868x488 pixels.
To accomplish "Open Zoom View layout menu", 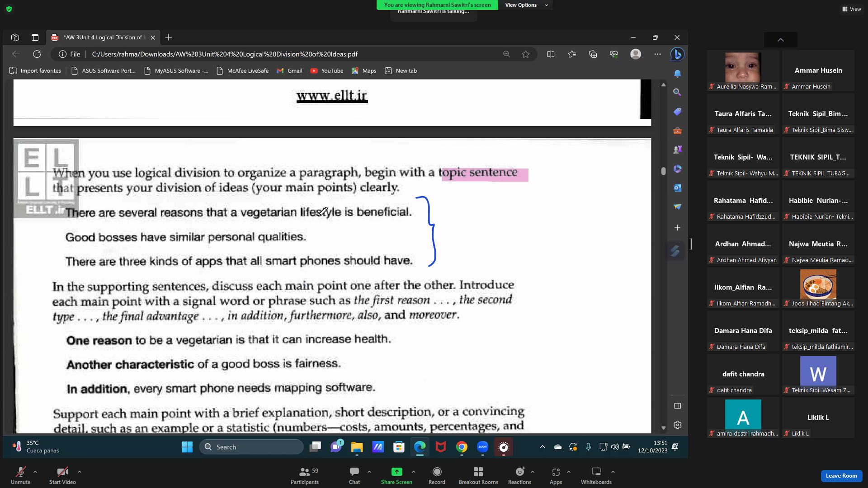I will click(x=851, y=9).
